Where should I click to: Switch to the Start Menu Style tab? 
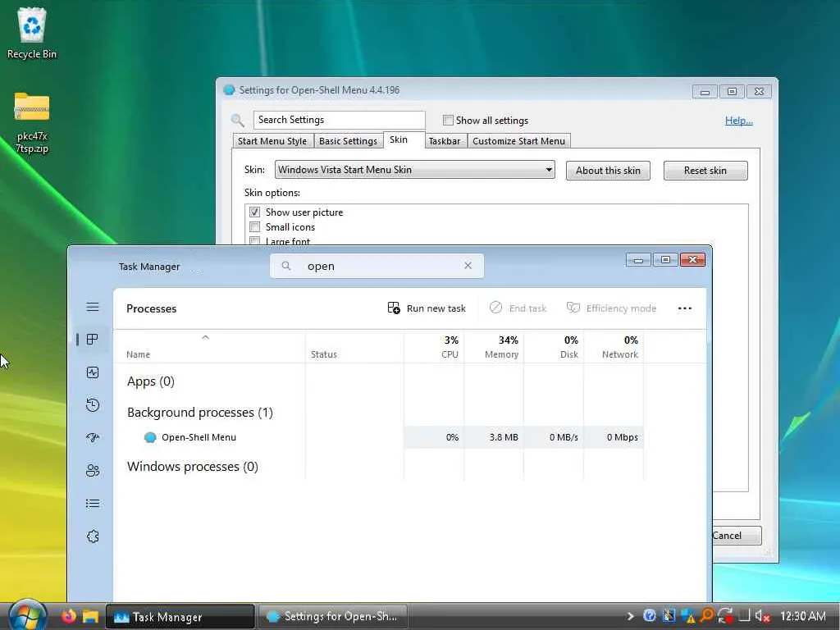click(x=272, y=141)
